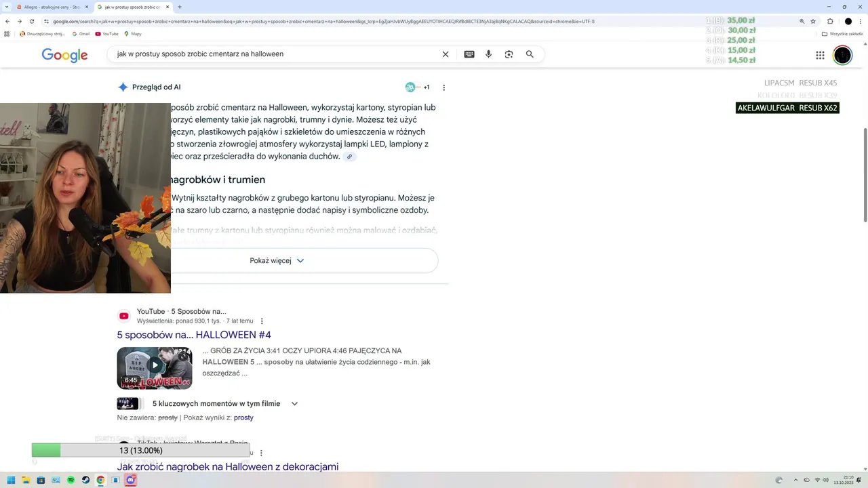Play the HALLOWEEN video thumbnail
This screenshot has width=868, height=488.
point(155,368)
